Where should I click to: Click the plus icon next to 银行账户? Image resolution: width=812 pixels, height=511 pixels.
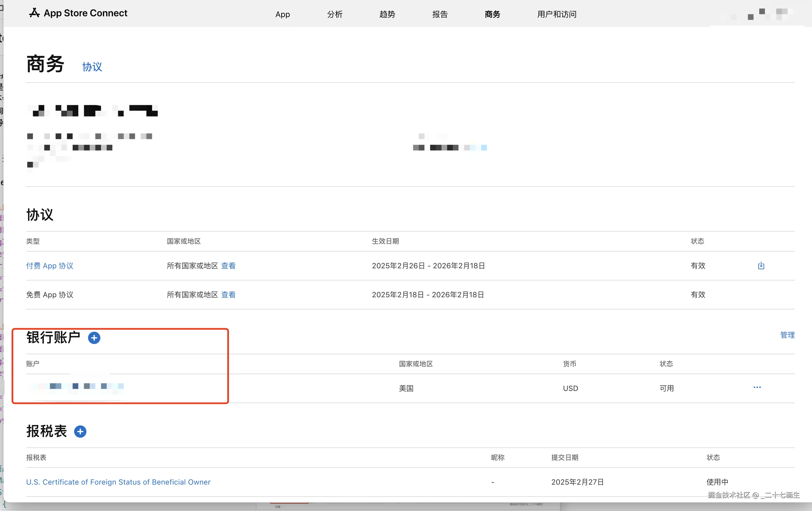(x=94, y=338)
